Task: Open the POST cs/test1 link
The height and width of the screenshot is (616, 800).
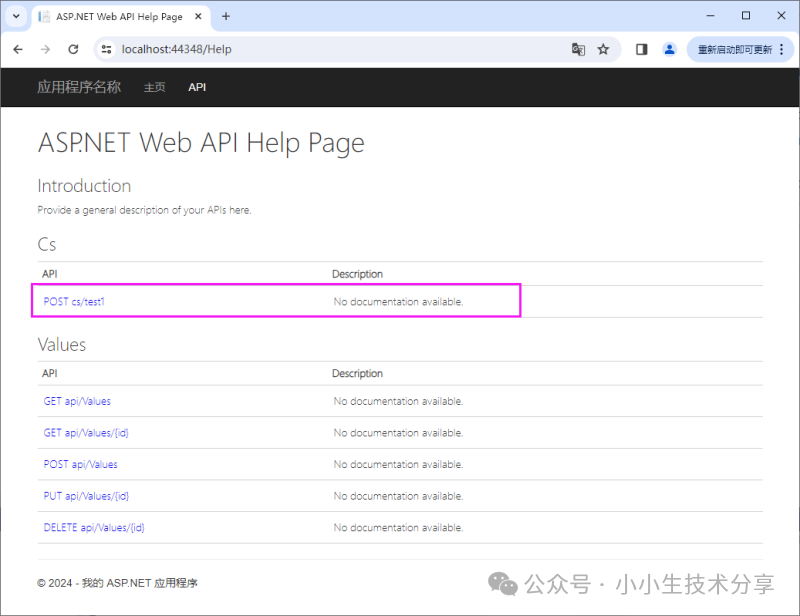Action: point(73,301)
